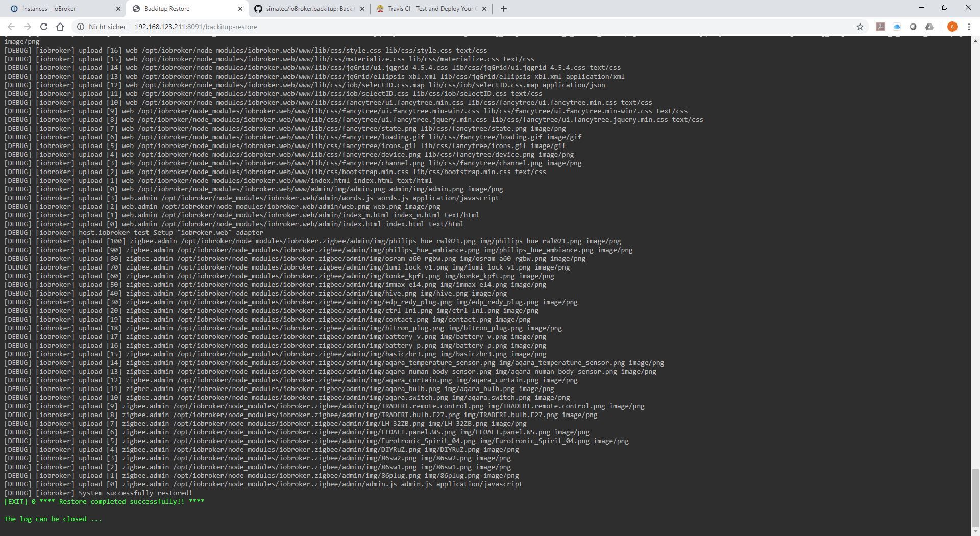Click the upload [2] web.admin web.png line

click(x=222, y=206)
